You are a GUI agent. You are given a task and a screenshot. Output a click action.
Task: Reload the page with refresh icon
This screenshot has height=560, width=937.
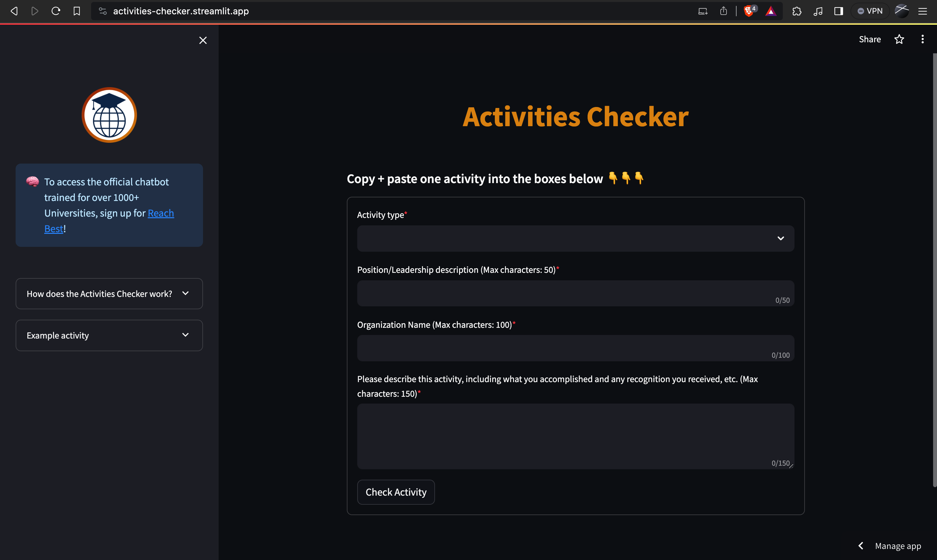click(x=56, y=11)
